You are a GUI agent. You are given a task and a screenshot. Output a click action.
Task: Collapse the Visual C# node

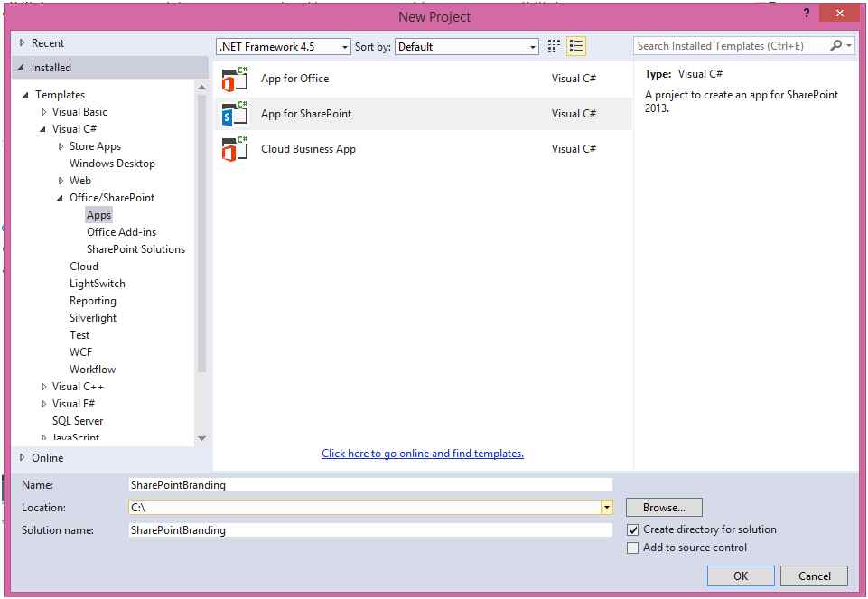click(42, 129)
